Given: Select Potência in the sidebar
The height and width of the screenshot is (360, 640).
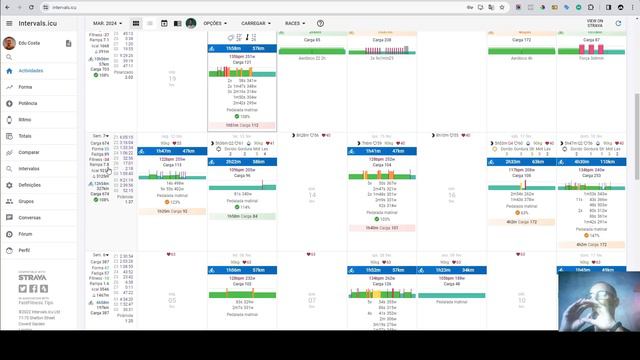Looking at the screenshot, I should pyautogui.click(x=28, y=103).
